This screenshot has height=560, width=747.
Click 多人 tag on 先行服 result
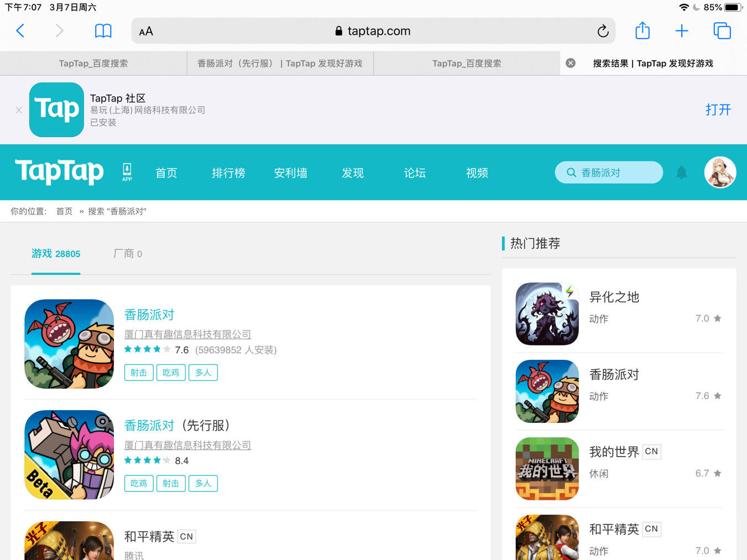click(x=203, y=483)
